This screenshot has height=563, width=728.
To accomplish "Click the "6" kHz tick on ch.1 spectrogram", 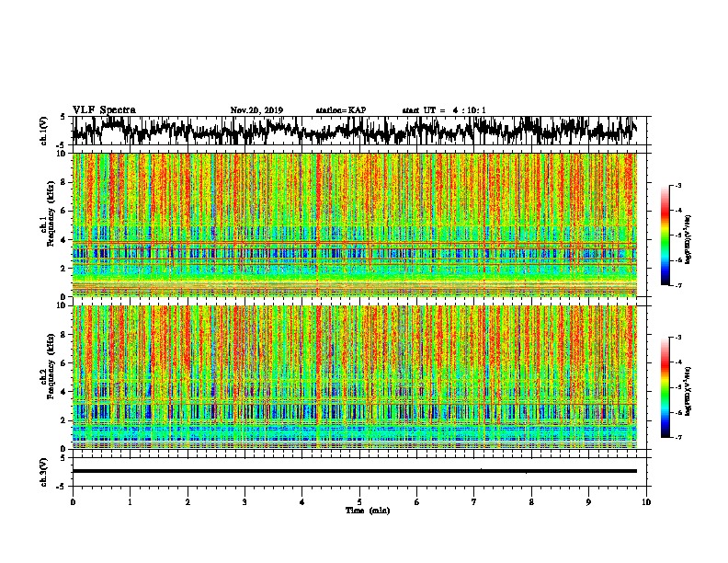I will pyautogui.click(x=63, y=211).
